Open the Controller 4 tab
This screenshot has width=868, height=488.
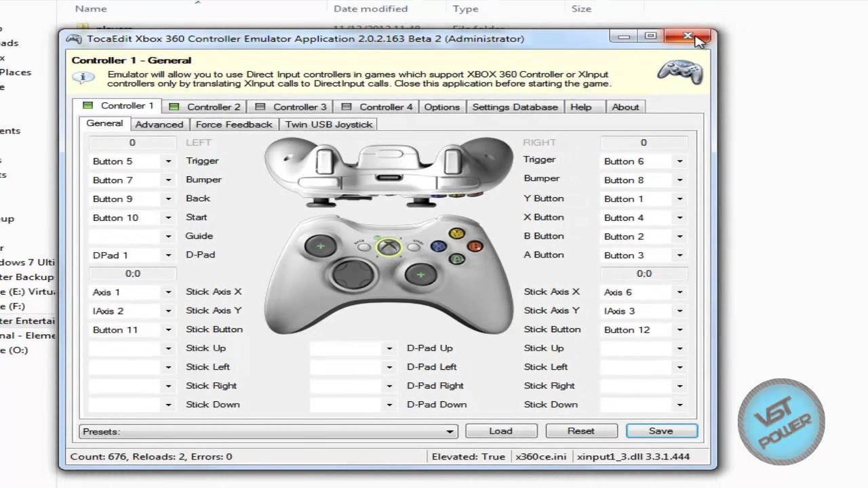pyautogui.click(x=377, y=106)
